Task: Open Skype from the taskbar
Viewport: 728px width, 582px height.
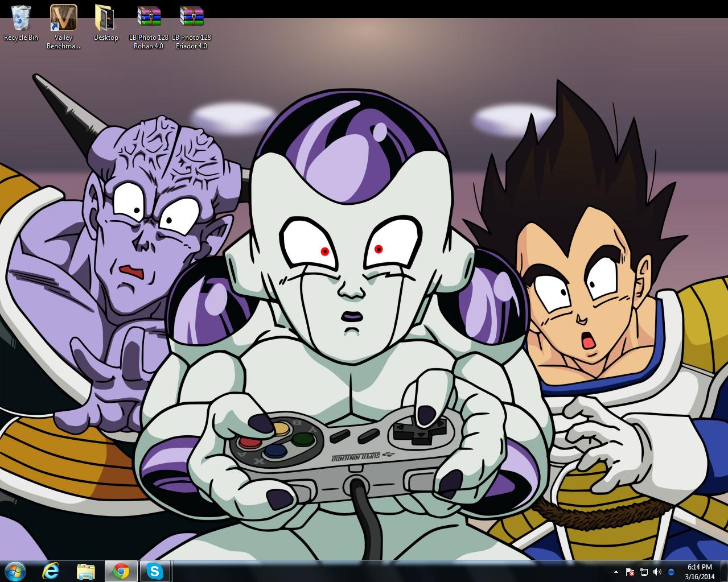Action: (155, 571)
